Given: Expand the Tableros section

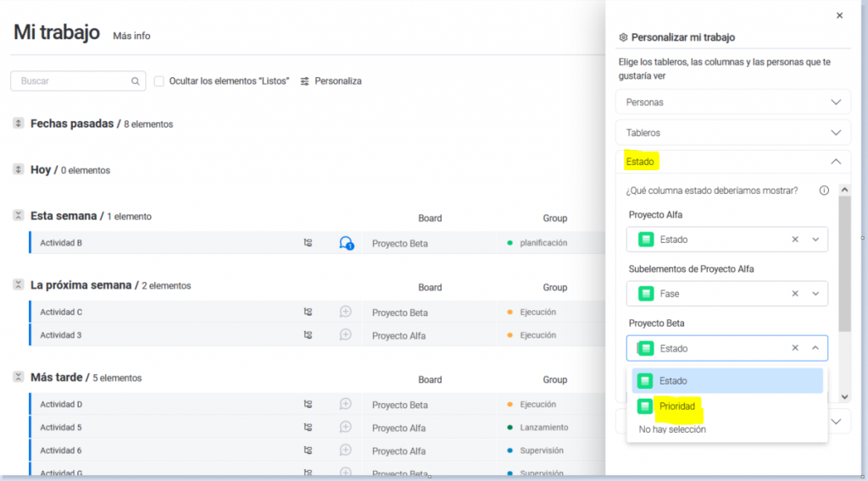Looking at the screenshot, I should (x=732, y=133).
